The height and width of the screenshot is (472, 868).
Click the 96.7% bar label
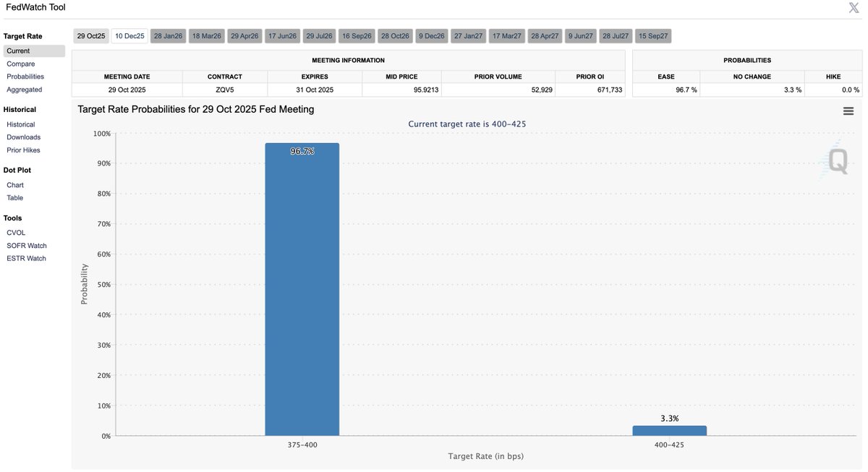click(x=302, y=152)
